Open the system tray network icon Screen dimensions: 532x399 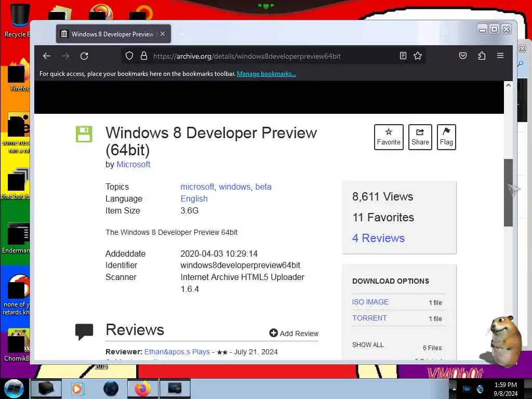point(467,389)
